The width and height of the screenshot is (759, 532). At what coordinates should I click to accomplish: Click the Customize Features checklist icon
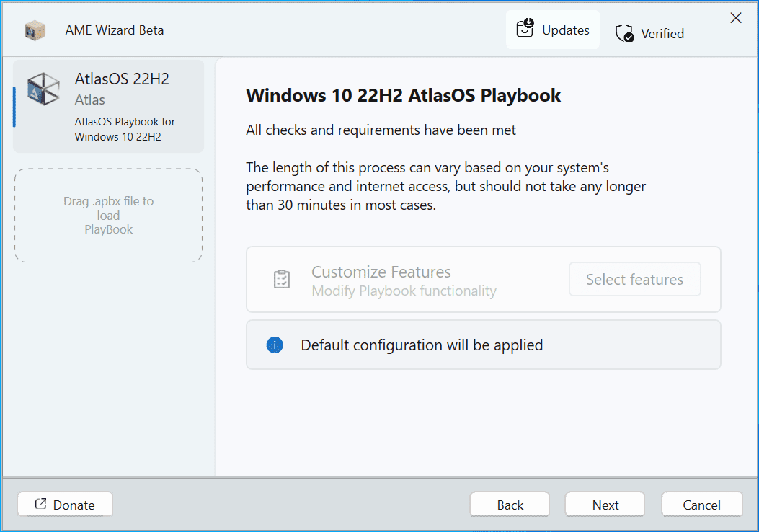coord(282,280)
